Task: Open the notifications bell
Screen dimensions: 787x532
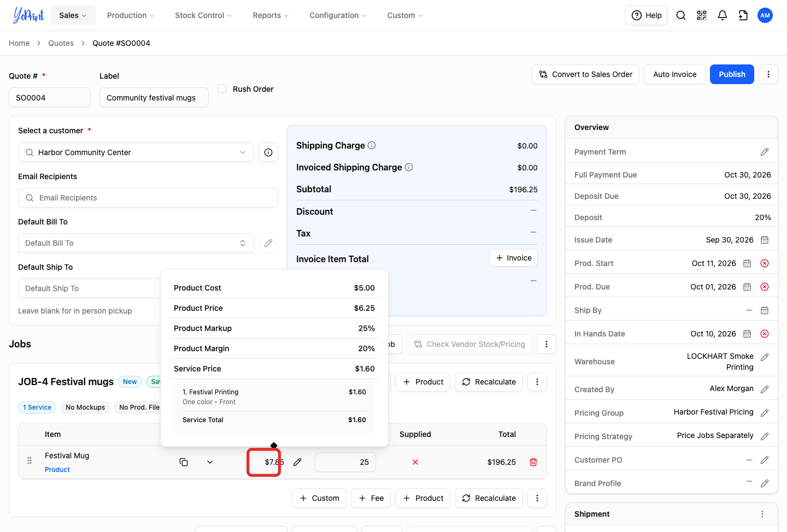Action: pos(723,15)
